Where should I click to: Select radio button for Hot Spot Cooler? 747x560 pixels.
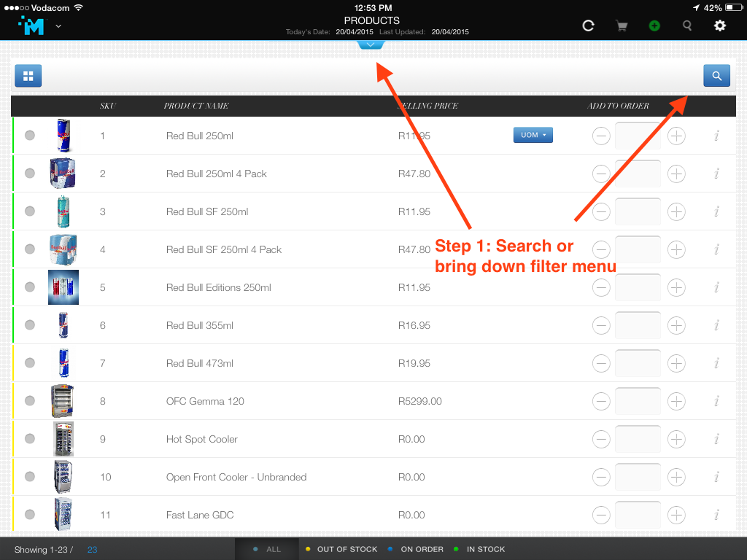29,438
